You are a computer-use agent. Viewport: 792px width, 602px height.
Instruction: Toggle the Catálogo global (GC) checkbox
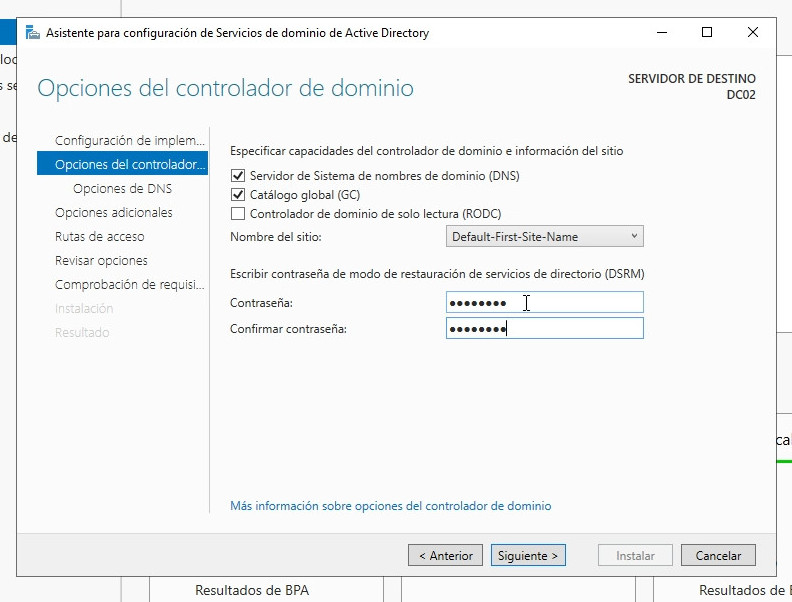pos(238,195)
